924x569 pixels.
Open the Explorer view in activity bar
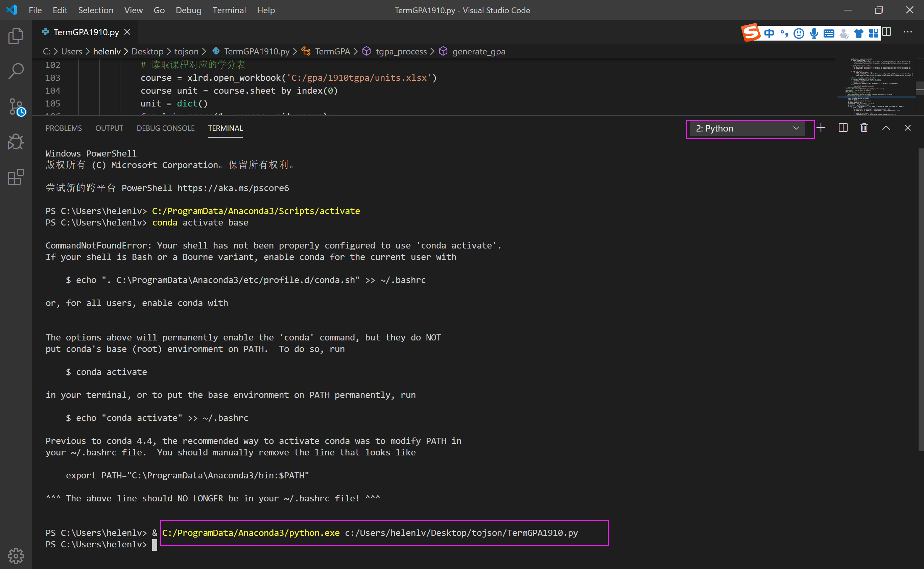(16, 36)
